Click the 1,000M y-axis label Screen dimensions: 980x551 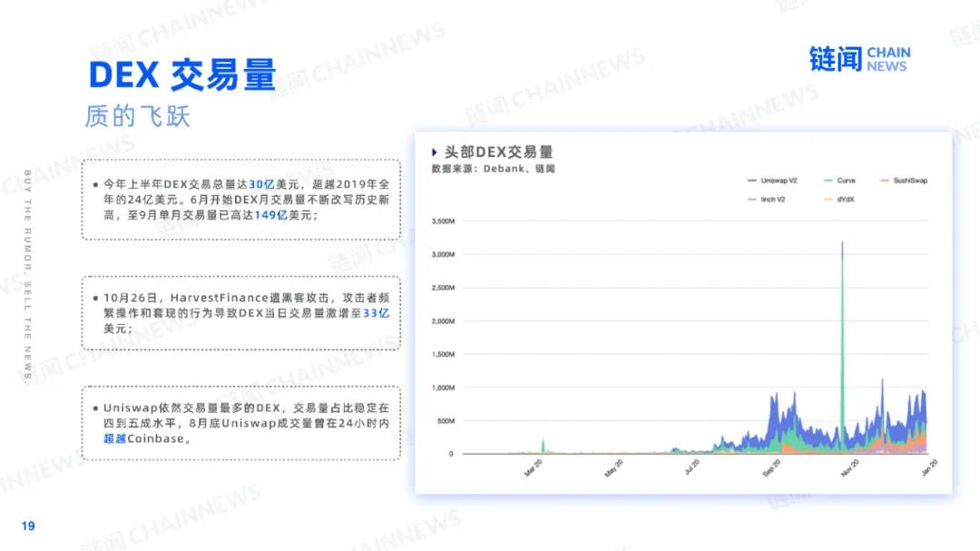443,388
